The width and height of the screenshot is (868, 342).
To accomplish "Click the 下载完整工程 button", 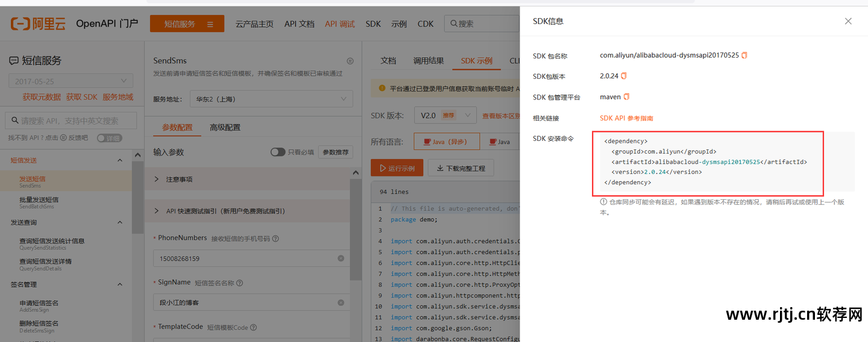I will click(461, 169).
